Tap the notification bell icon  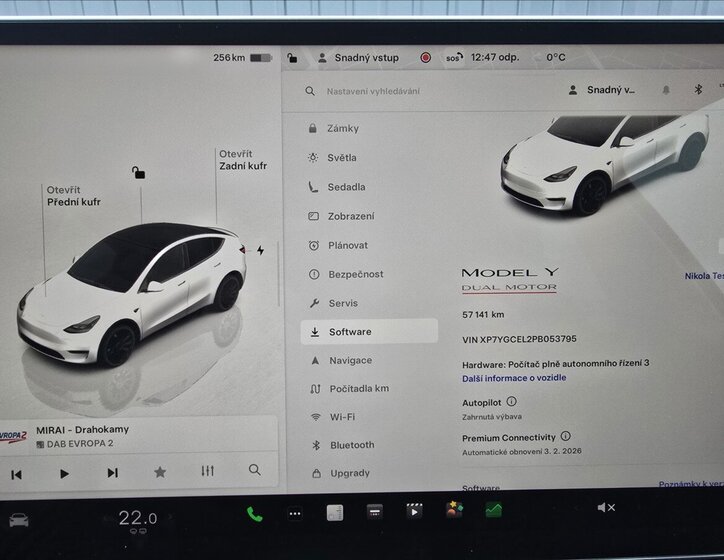(x=666, y=90)
